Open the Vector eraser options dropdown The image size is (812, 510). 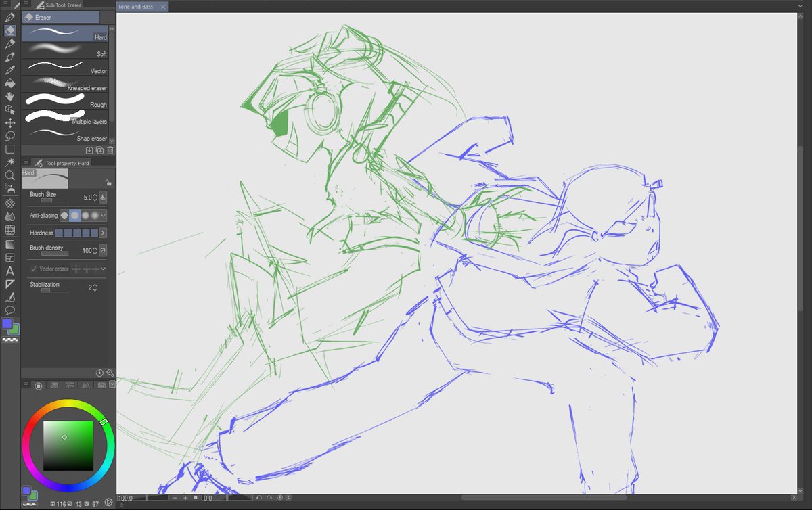pos(103,269)
